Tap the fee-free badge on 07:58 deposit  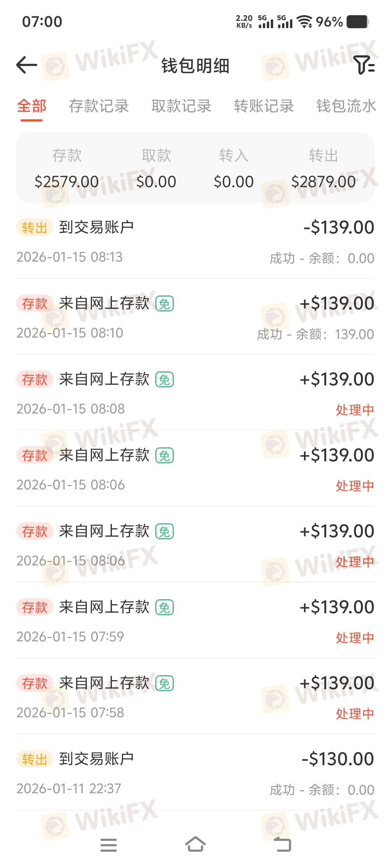click(x=165, y=684)
